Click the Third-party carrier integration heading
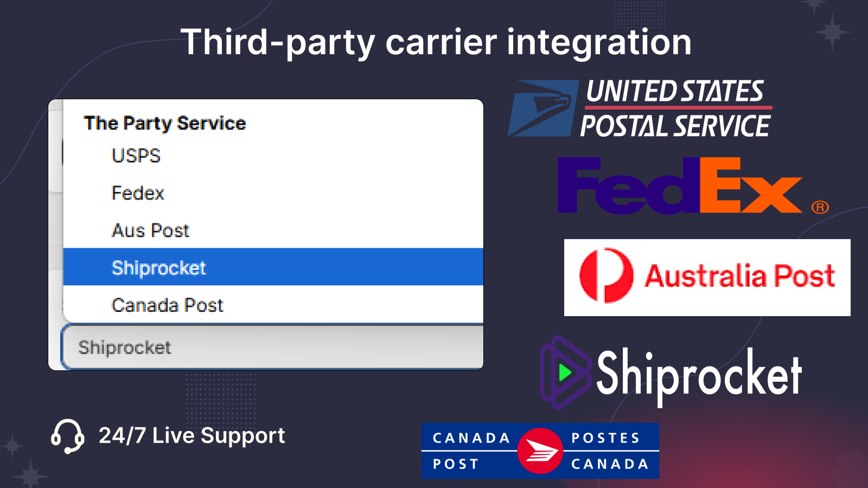Viewport: 868px width, 488px height. [x=436, y=43]
